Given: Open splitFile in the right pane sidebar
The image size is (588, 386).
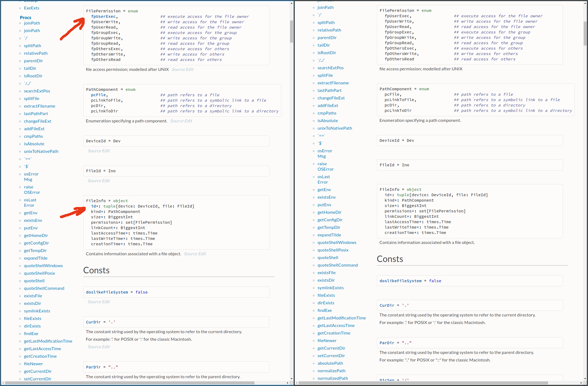Looking at the screenshot, I should (x=325, y=75).
